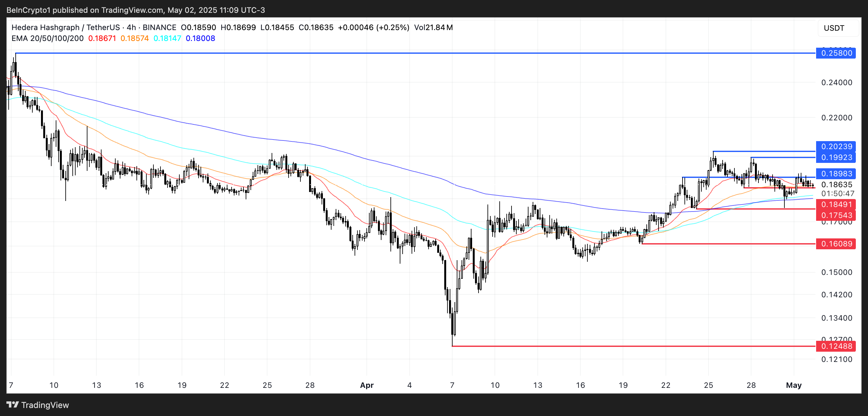Click May on the time axis
Image resolution: width=868 pixels, height=416 pixels.
click(x=794, y=385)
